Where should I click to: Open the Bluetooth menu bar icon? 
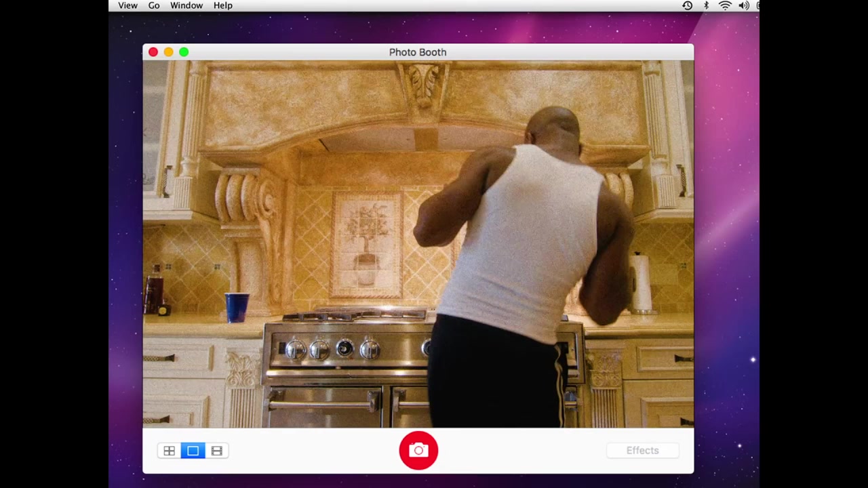click(706, 5)
